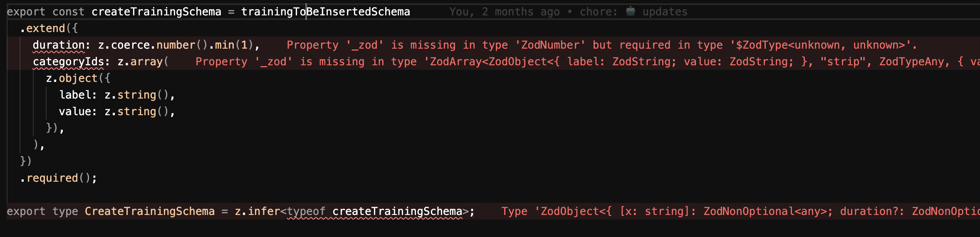Click the label: z.string() line
980x237 pixels.
(x=116, y=95)
